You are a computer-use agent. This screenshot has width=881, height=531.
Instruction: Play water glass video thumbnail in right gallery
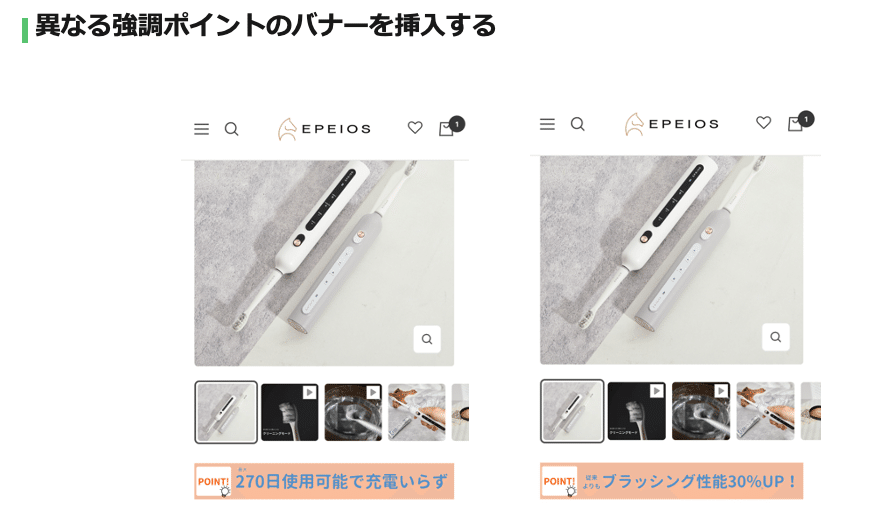click(x=701, y=411)
